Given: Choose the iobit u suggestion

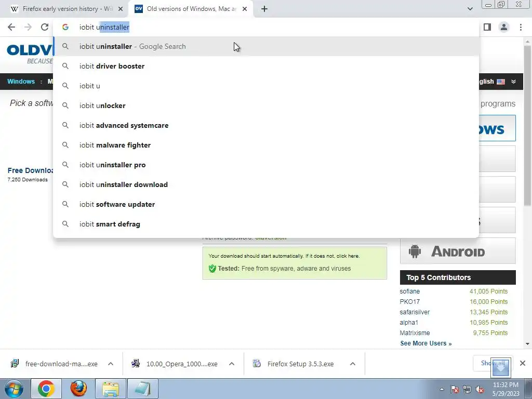Looking at the screenshot, I should coord(266,86).
